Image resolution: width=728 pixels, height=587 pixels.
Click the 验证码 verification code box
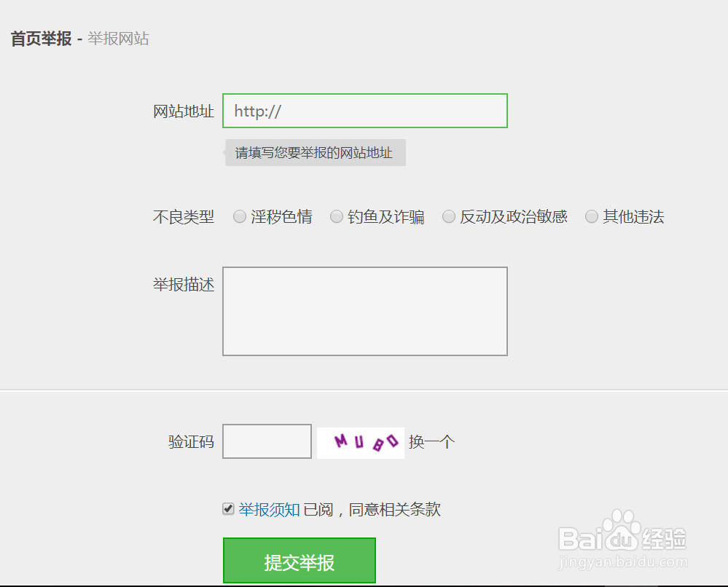267,441
